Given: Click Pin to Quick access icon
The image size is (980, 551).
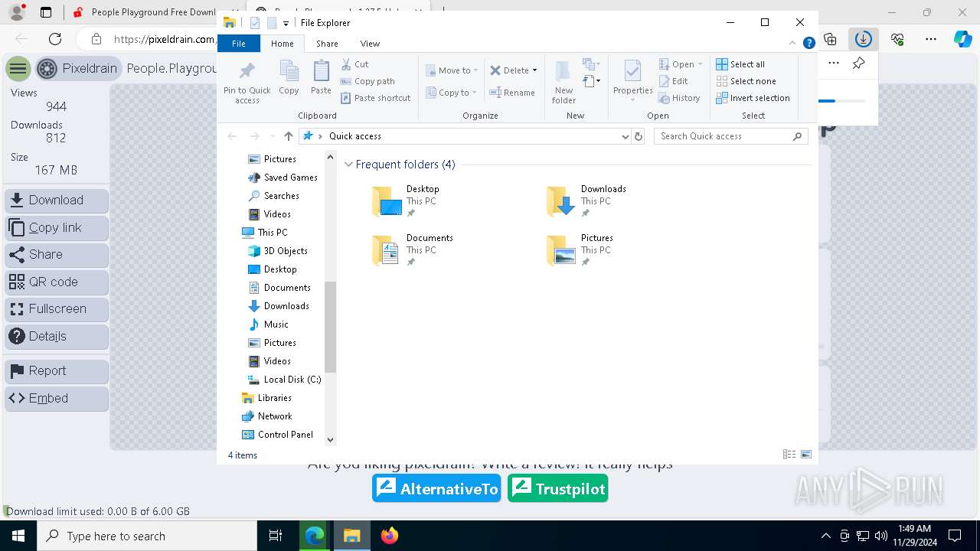Looking at the screenshot, I should (247, 83).
